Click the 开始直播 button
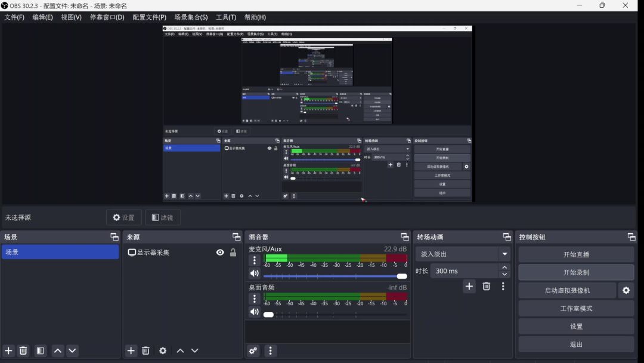 [x=576, y=254]
